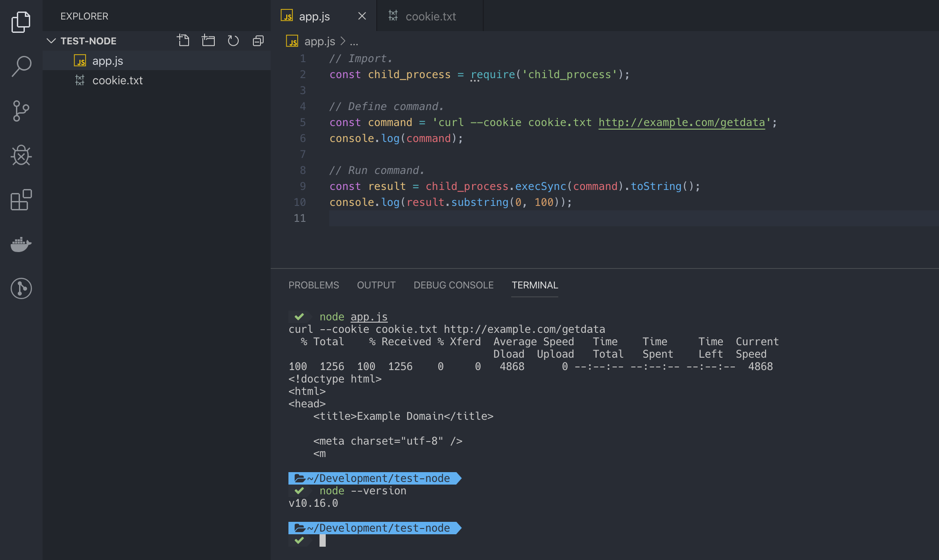Click the New File icon in TEST-NODE header

[183, 41]
